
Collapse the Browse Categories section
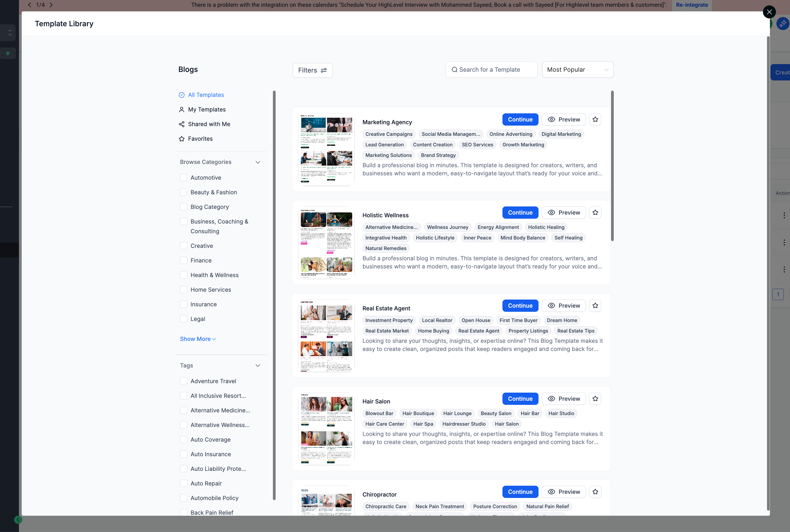[x=258, y=162]
